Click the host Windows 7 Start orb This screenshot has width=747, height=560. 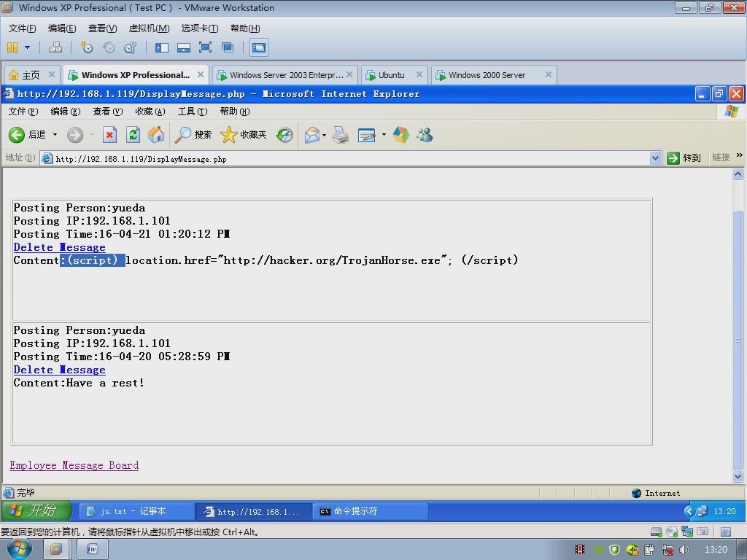coord(18,550)
